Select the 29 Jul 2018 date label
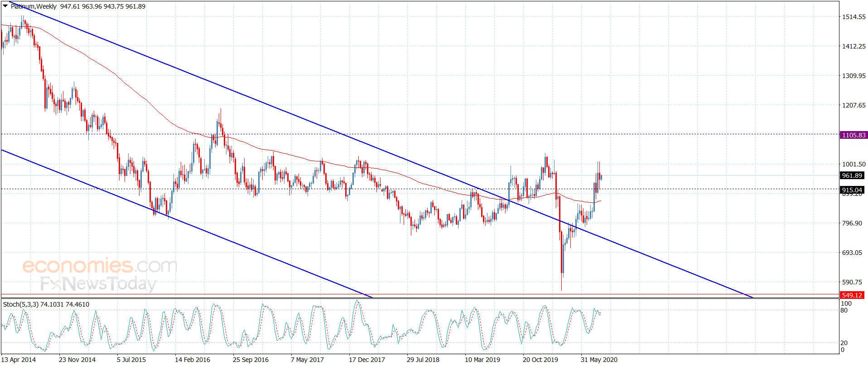868x366 pixels. [x=423, y=360]
